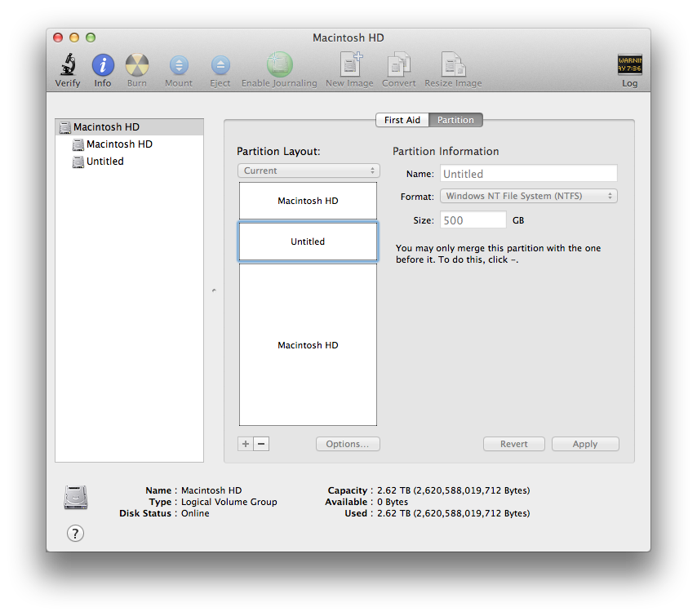Screen dimensions: 697x616
Task: Open the Format NTFS dropdown
Action: coord(529,196)
